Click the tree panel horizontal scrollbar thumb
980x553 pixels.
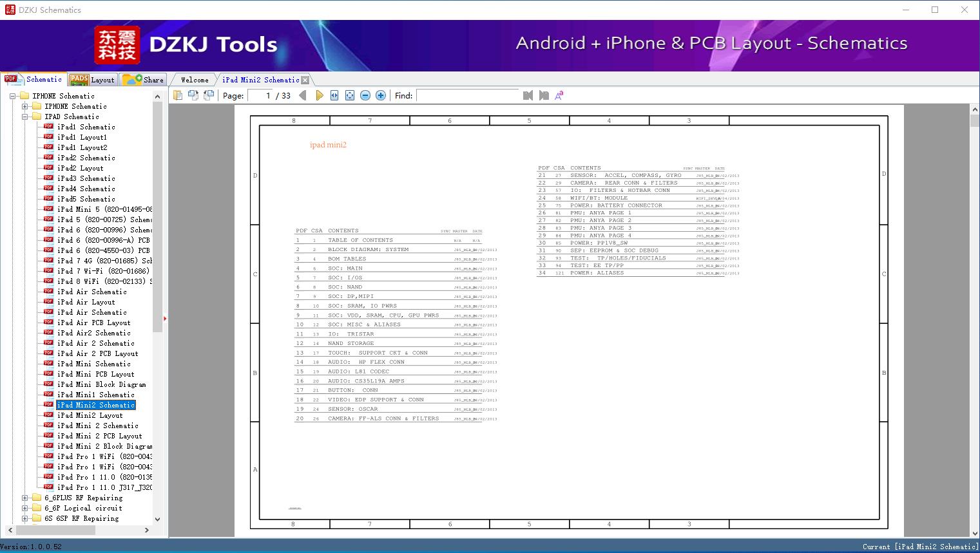click(x=54, y=530)
